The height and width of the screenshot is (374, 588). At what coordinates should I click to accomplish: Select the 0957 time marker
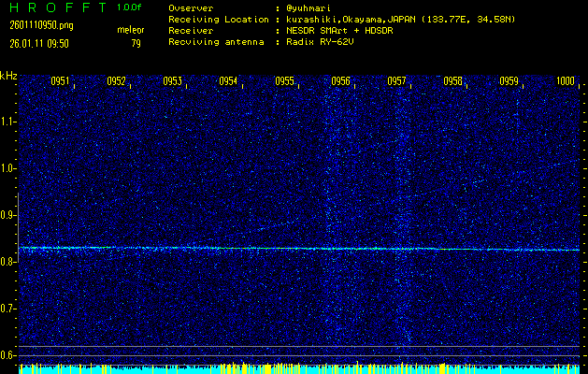pos(396,81)
